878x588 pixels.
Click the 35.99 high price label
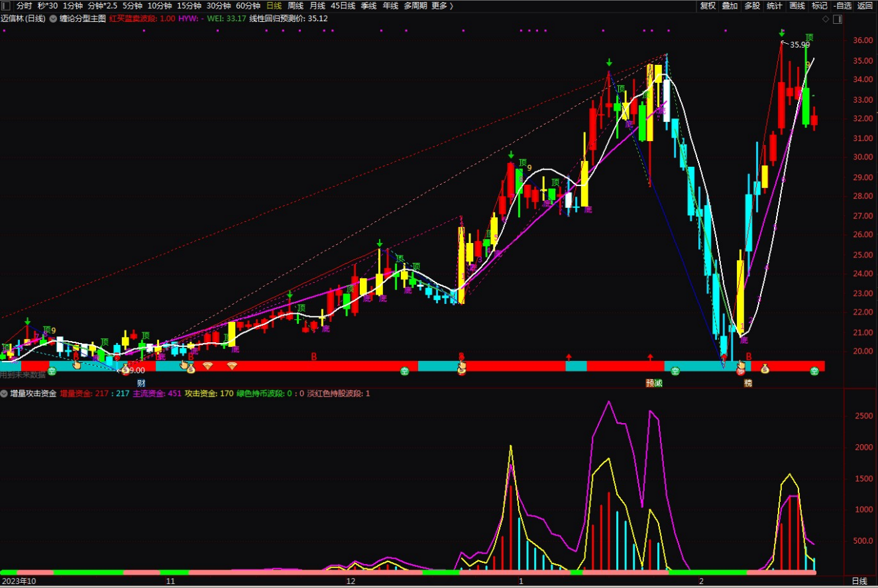(800, 45)
